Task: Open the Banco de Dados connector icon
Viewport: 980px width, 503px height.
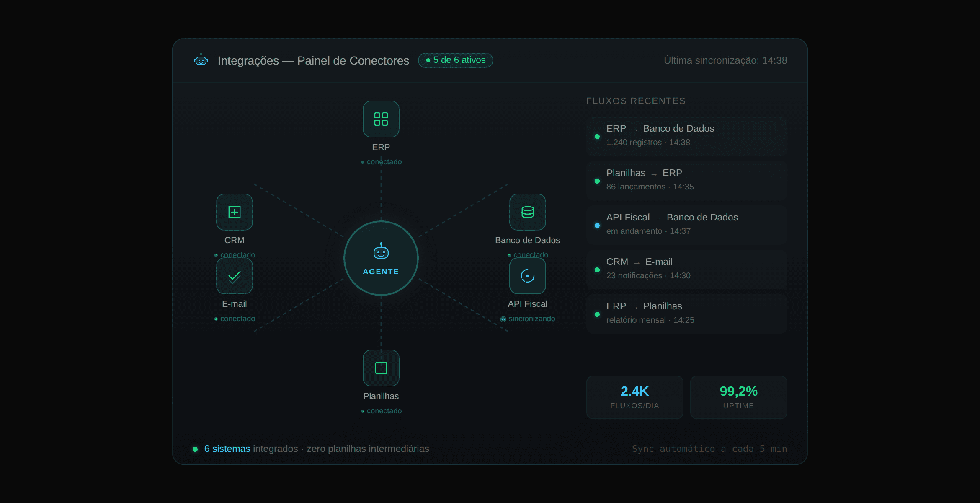Action: point(527,212)
